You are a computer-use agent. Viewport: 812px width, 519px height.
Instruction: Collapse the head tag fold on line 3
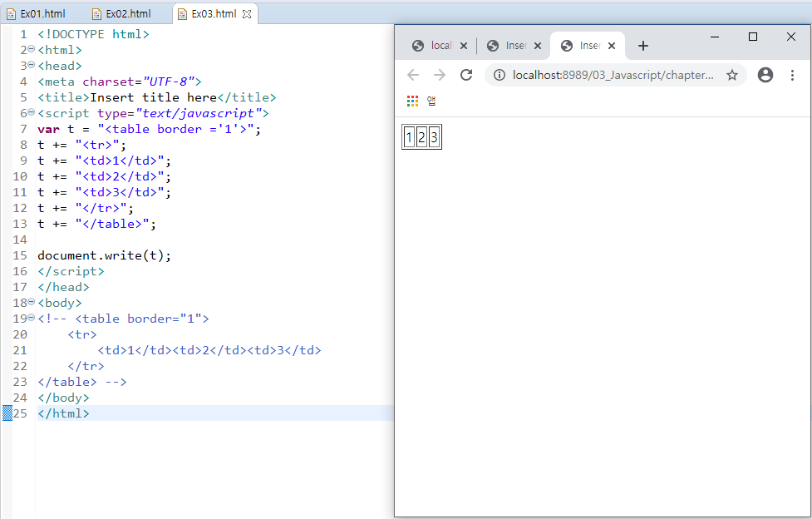click(31, 65)
